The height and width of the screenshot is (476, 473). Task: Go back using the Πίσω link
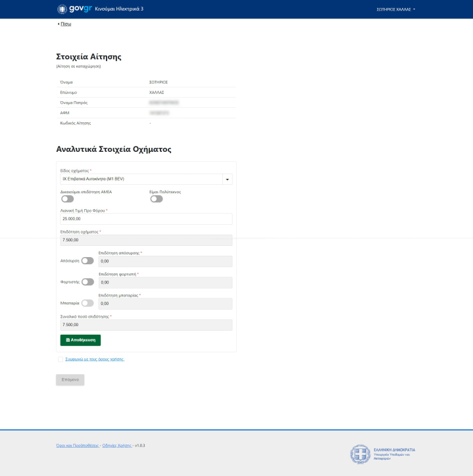click(x=65, y=24)
